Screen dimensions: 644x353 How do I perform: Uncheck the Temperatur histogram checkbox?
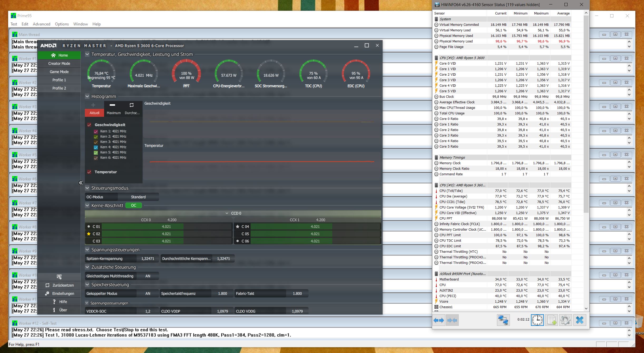tap(89, 172)
